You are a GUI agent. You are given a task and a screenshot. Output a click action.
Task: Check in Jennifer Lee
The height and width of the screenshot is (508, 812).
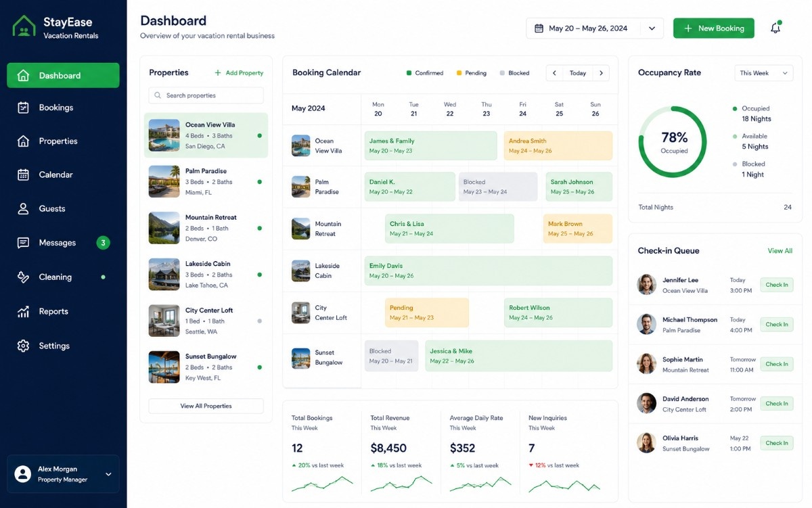pos(776,285)
